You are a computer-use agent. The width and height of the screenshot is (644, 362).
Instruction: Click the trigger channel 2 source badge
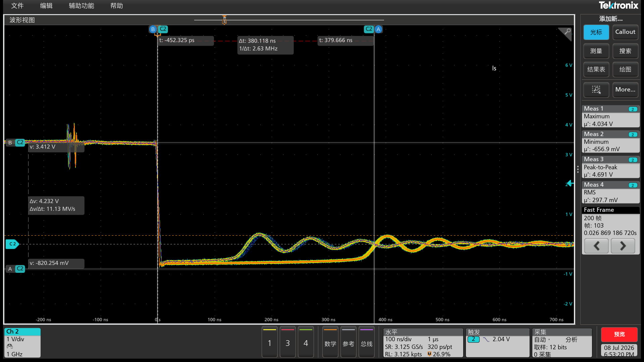[x=473, y=339]
